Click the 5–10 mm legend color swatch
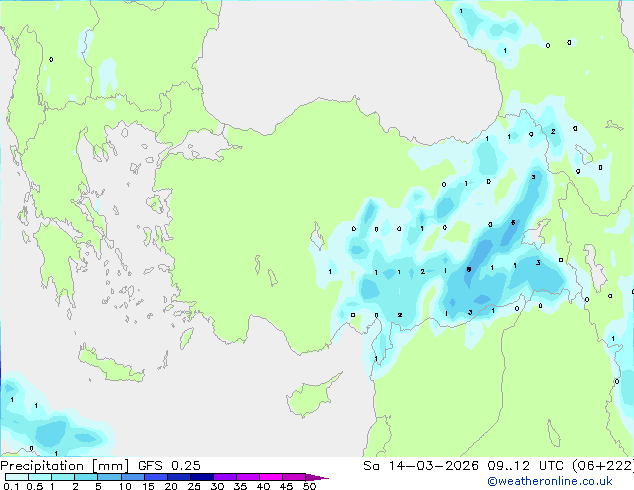 click(109, 477)
